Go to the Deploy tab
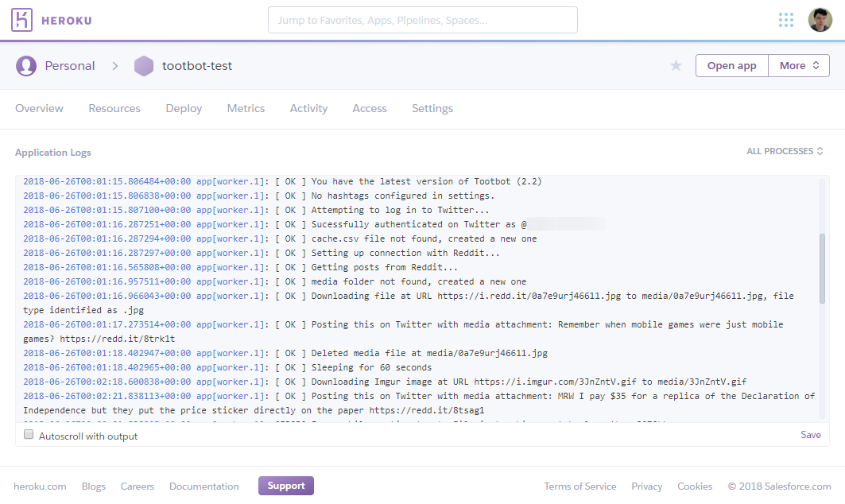 tap(184, 108)
